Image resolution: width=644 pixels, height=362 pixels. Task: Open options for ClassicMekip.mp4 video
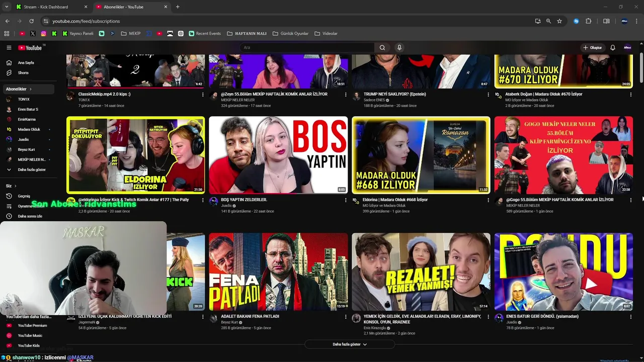203,95
